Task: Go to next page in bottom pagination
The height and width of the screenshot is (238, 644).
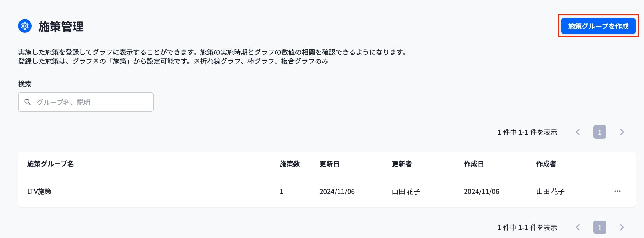Action: coord(622,227)
